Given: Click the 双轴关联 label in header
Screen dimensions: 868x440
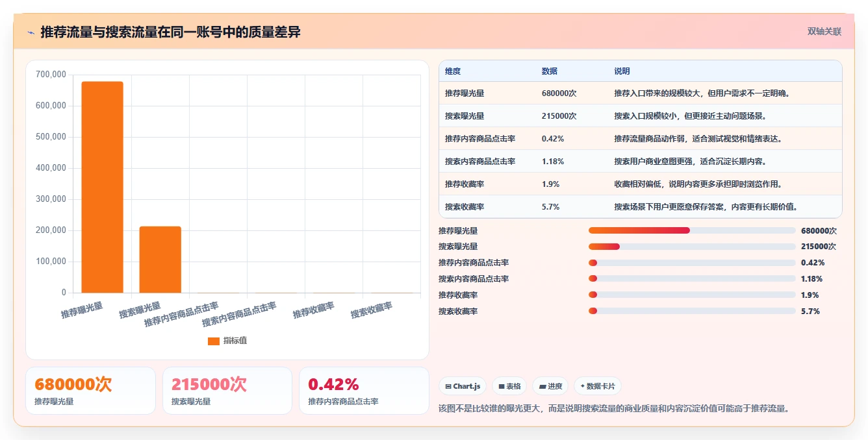Looking at the screenshot, I should [x=824, y=32].
